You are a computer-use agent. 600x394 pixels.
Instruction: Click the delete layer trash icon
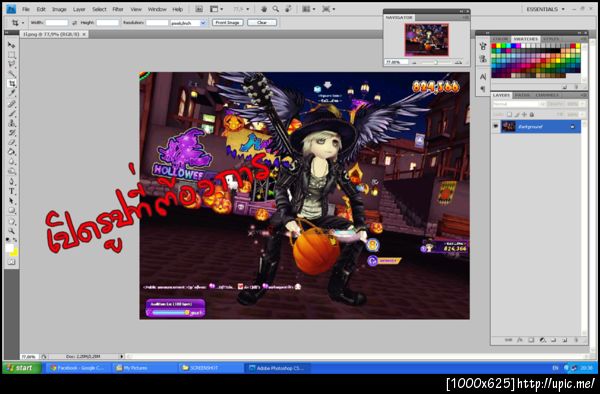(x=576, y=340)
